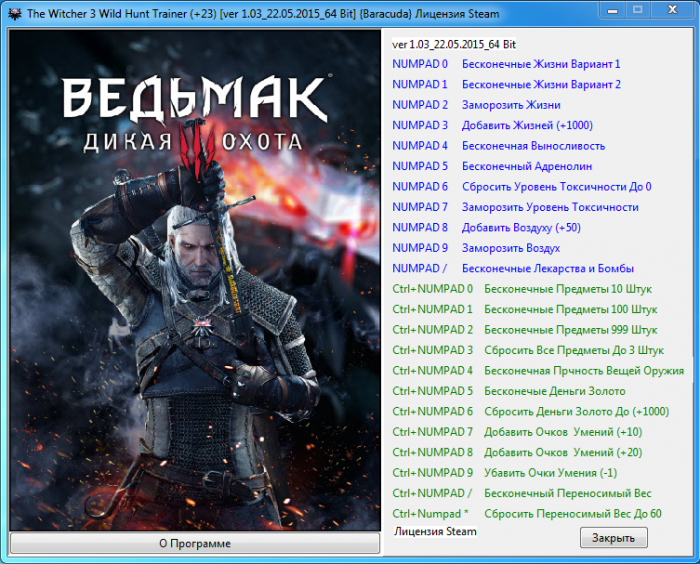The height and width of the screenshot is (564, 700).
Task: Click "Бесконечные Предметы 100 Штук" text
Action: click(571, 309)
